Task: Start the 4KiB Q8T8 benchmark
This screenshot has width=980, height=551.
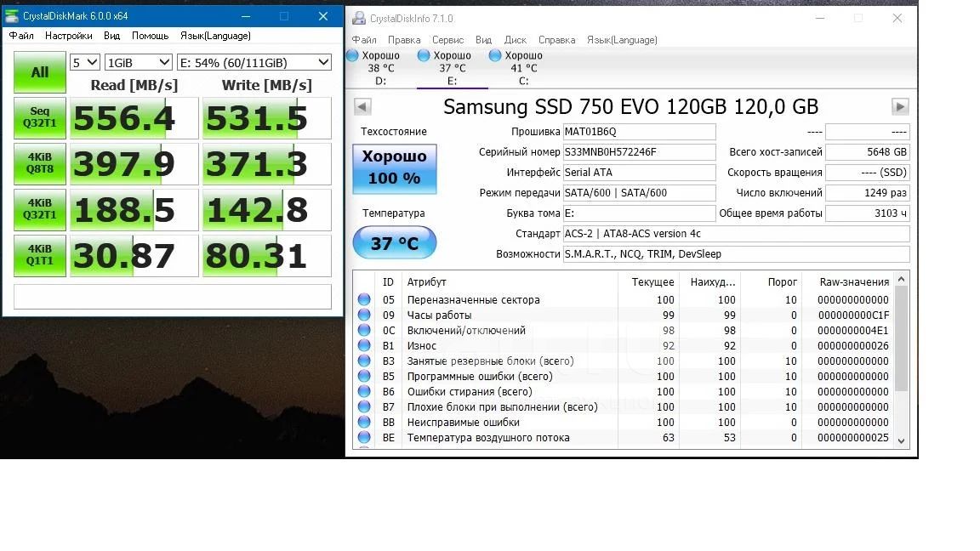Action: coord(40,163)
